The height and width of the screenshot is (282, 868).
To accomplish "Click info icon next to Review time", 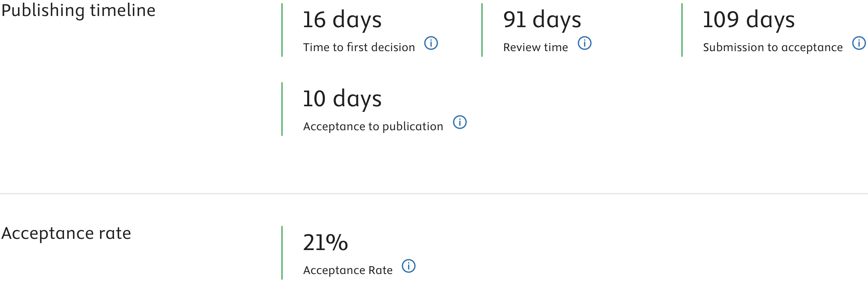I will 584,43.
